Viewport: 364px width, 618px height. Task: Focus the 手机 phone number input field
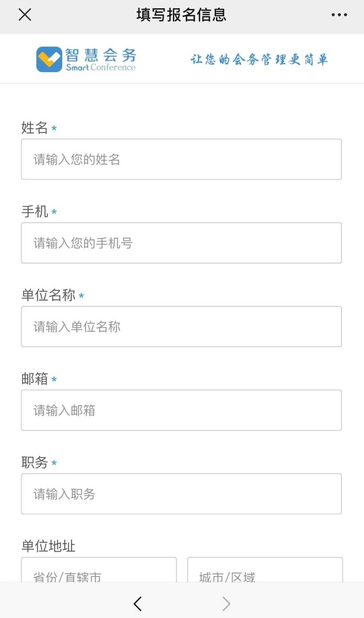pos(181,243)
